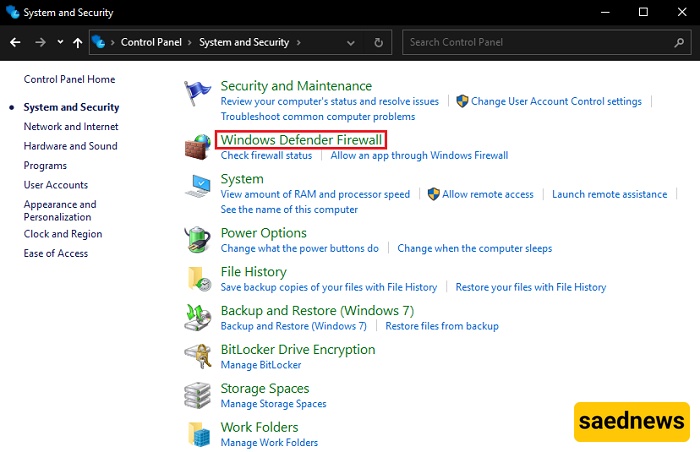Click the BitLocker Drive Encryption key icon
The width and height of the screenshot is (700, 452).
click(x=198, y=356)
